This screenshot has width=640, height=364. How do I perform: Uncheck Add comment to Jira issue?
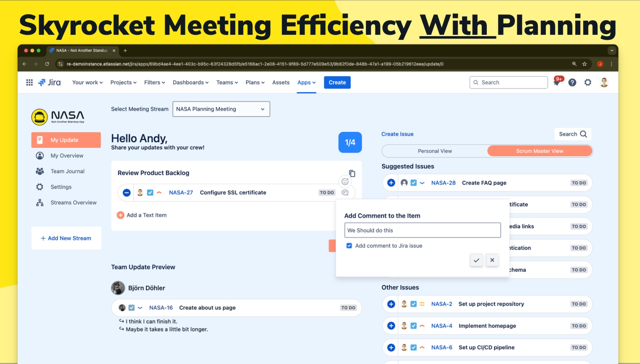click(x=349, y=246)
